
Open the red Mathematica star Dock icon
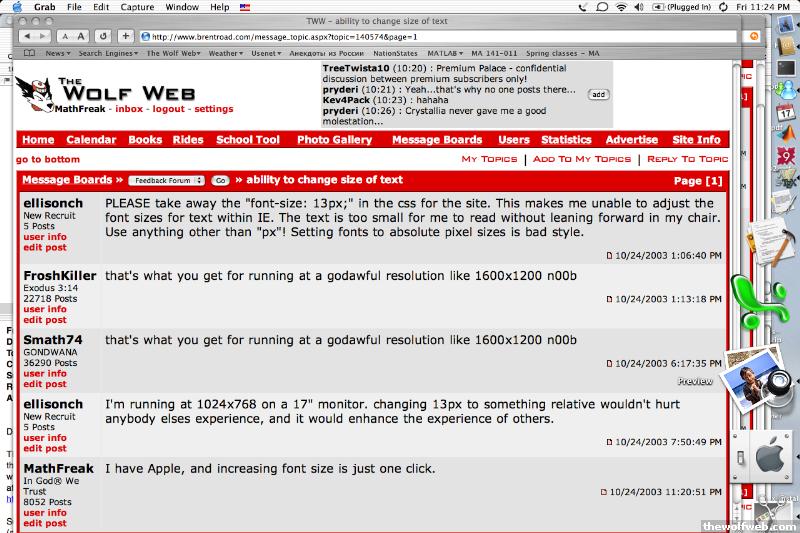786,155
